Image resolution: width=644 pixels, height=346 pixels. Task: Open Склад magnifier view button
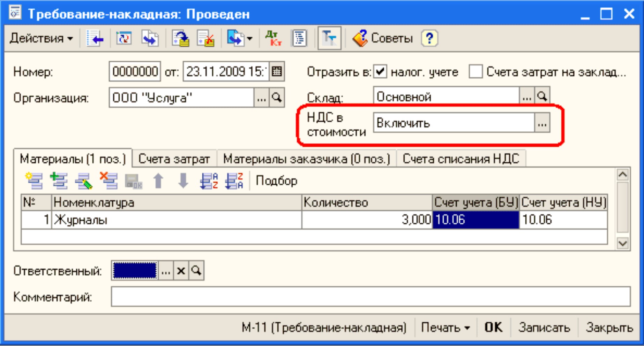tap(542, 95)
